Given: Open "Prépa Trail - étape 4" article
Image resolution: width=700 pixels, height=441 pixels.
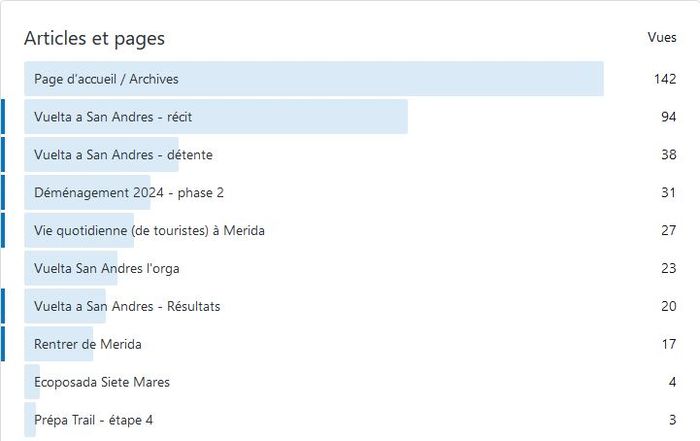Looking at the screenshot, I should (x=93, y=421).
